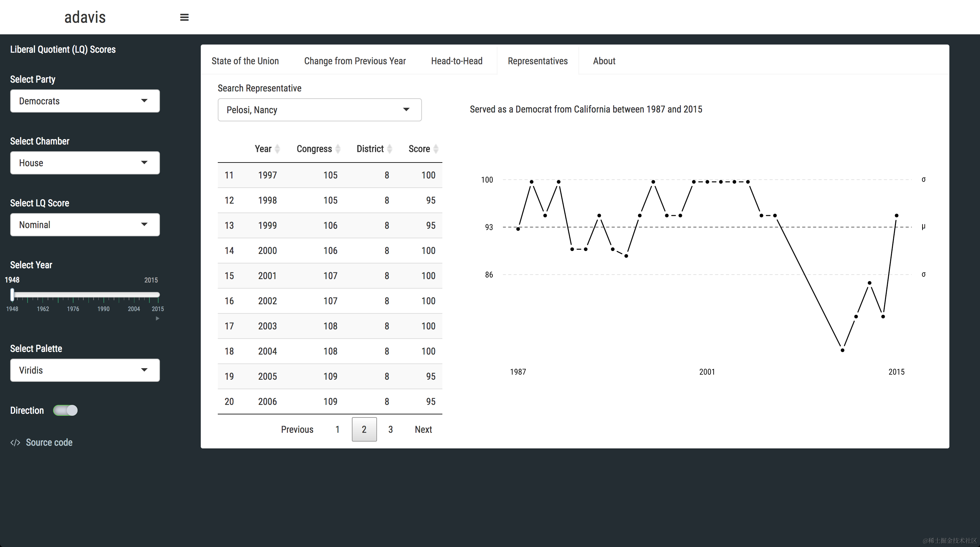980x547 pixels.
Task: Open the Select Party dropdown
Action: 85,101
